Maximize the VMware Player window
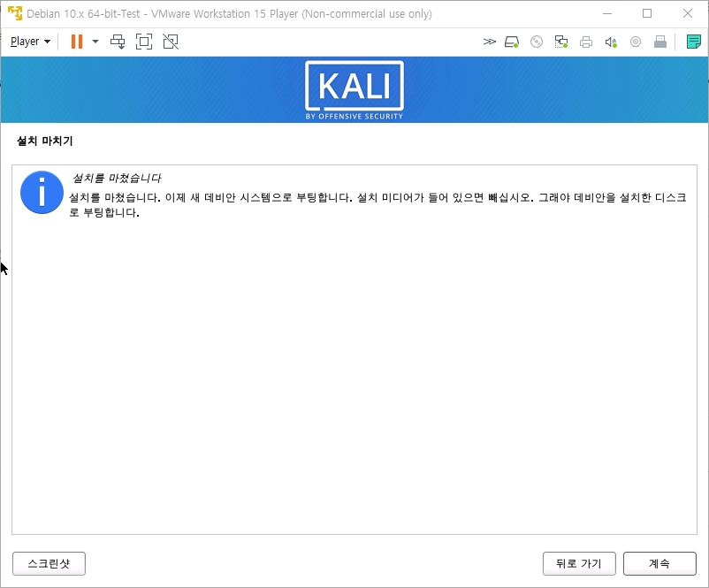Screen dimensions: 709x588 pos(647,13)
